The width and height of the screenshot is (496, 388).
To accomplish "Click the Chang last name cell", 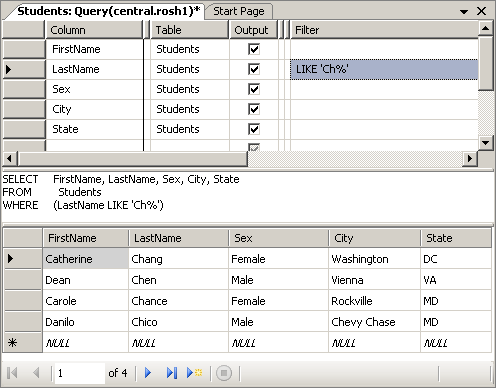I will (x=178, y=259).
